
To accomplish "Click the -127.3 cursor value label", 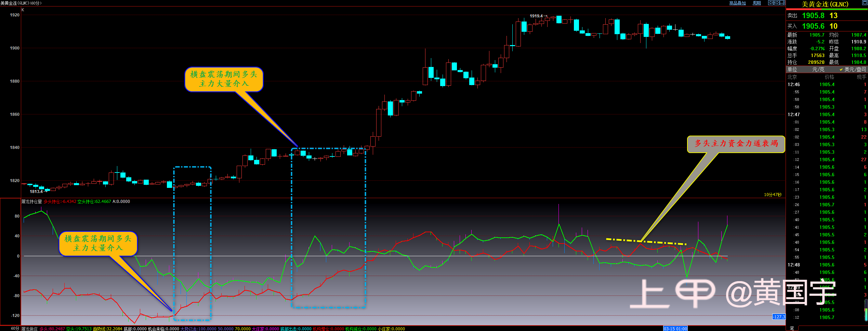I will pos(779,317).
